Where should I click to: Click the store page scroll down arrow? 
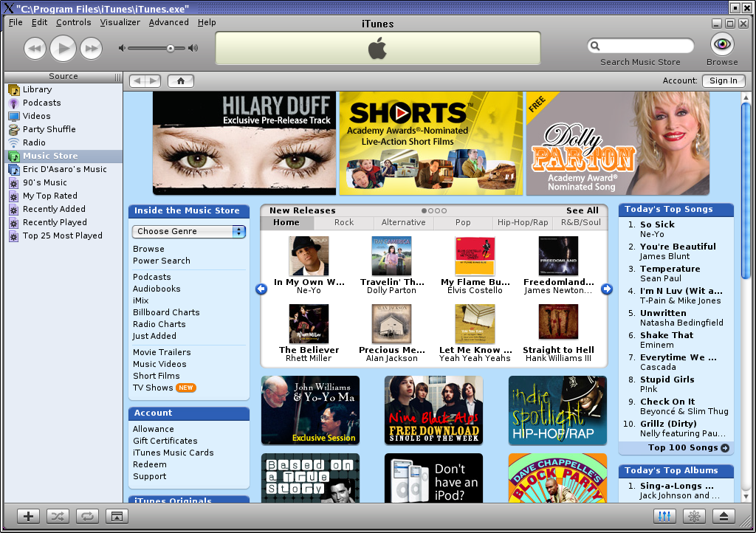746,497
